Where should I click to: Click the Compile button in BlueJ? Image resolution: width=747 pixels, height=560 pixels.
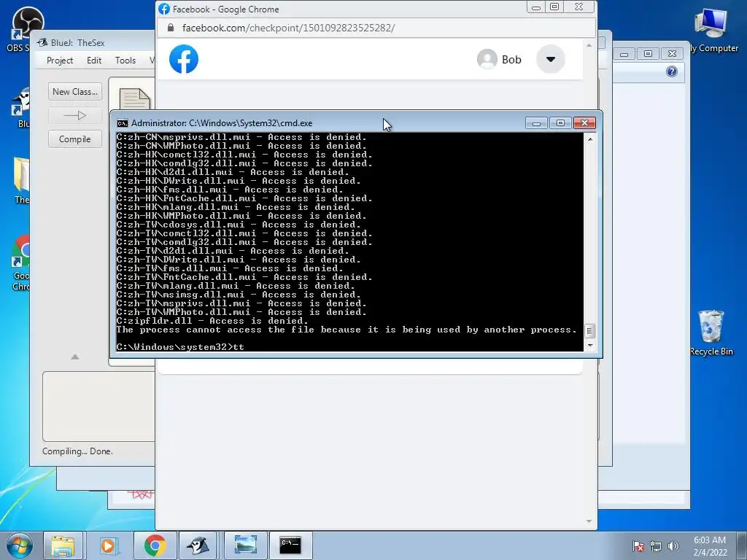(x=75, y=139)
